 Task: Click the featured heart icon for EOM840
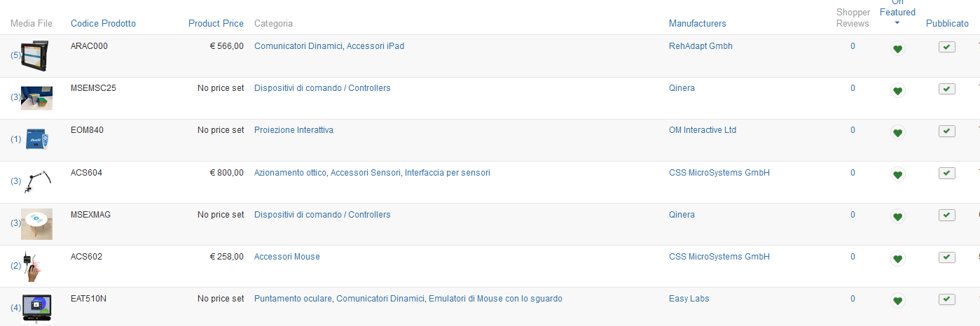[897, 133]
